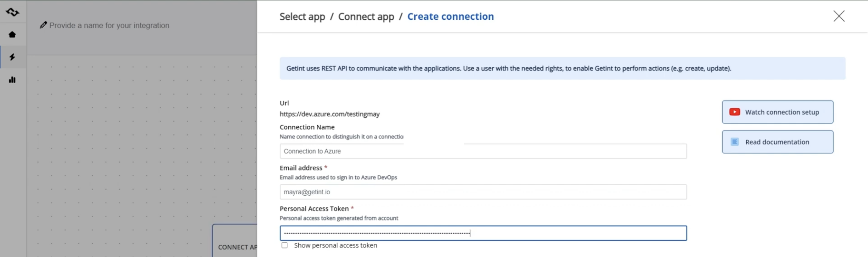Open the lightning bolt integrations icon
The width and height of the screenshot is (868, 257).
(x=12, y=57)
